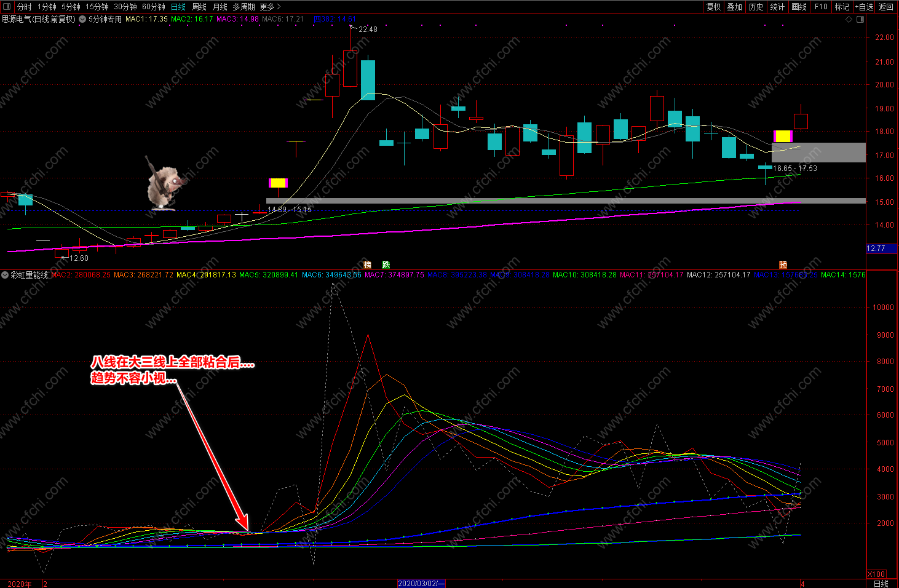The height and width of the screenshot is (588, 899).
Task: Click yellow-magenta marker near 14.89 gap
Action: [278, 183]
